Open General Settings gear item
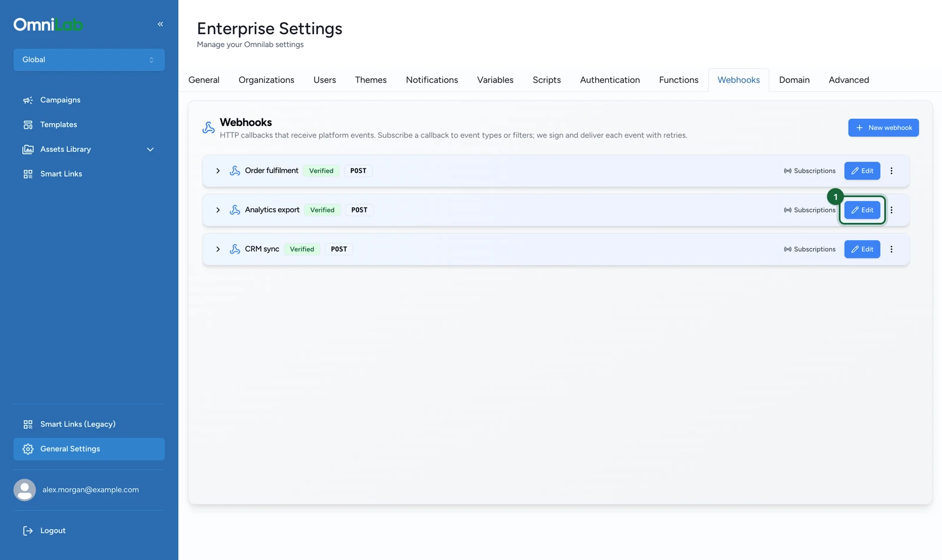Viewport: 942px width, 560px height. tap(89, 449)
